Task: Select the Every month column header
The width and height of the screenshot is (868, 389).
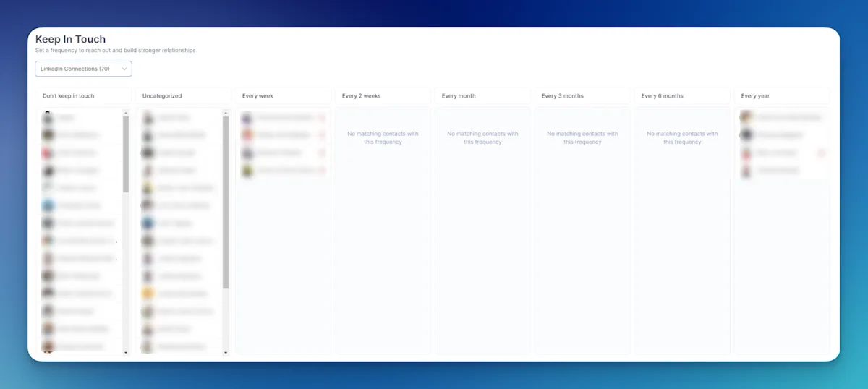Action: 483,95
